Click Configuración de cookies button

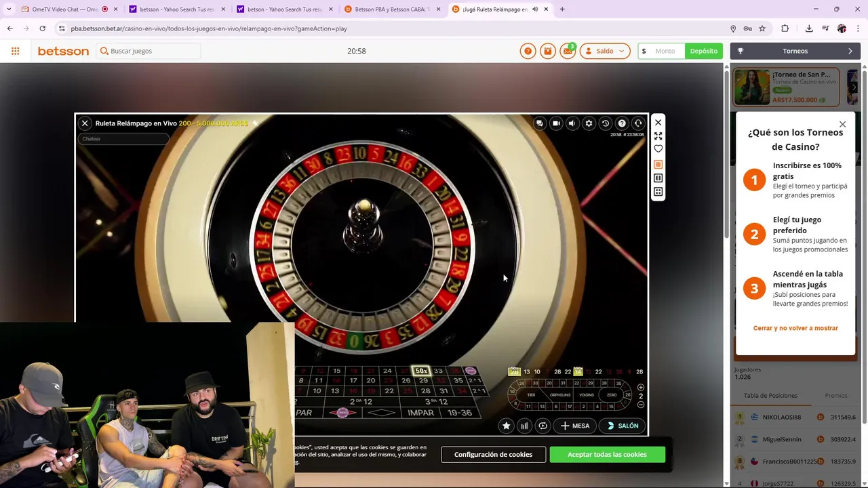(493, 454)
